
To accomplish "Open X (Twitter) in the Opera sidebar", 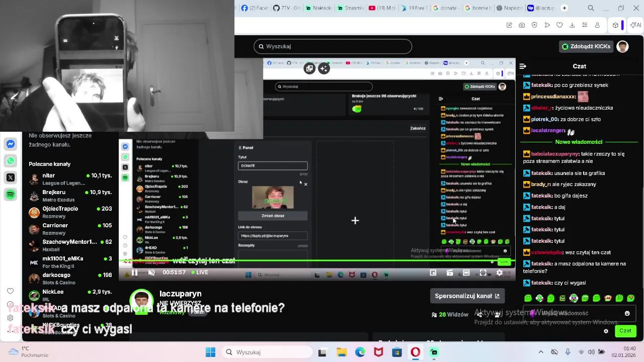I will coord(11,177).
